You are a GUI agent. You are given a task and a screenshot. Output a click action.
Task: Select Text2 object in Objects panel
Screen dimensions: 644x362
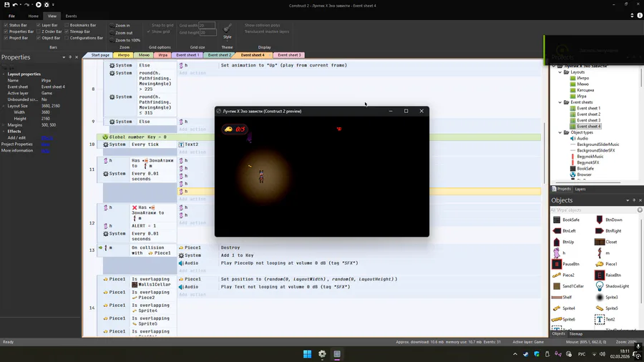605,319
